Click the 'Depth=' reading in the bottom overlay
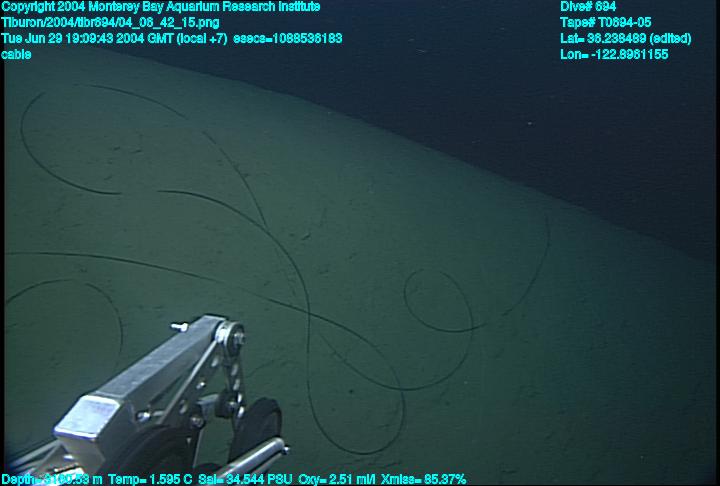Image resolution: width=720 pixels, height=486 pixels. (x=52, y=480)
